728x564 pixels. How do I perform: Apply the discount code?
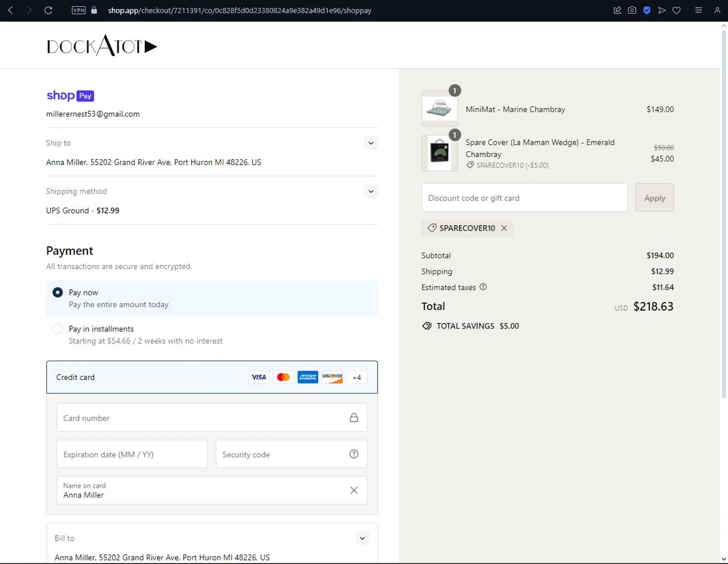pos(655,198)
